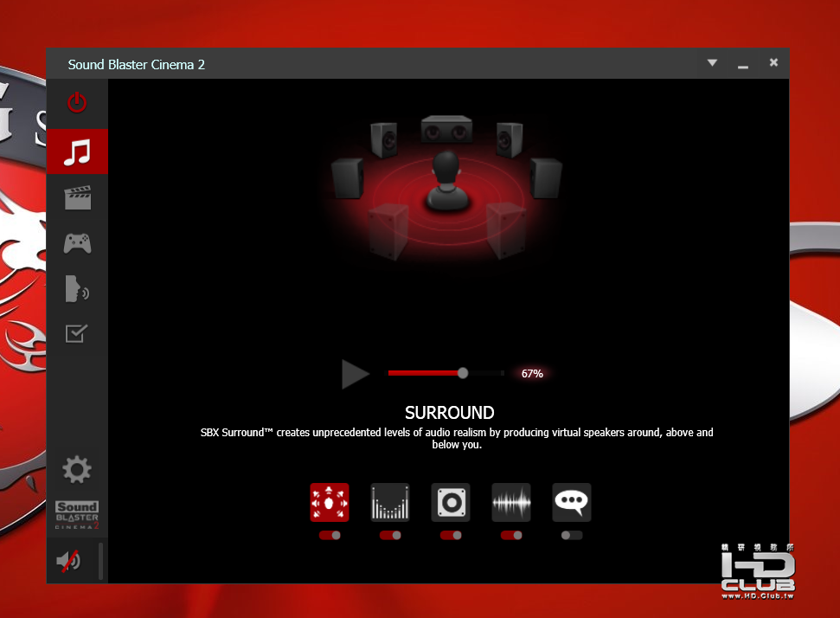The image size is (840, 618).
Task: Toggle the switch under Bass speaker icon
Action: pyautogui.click(x=451, y=535)
